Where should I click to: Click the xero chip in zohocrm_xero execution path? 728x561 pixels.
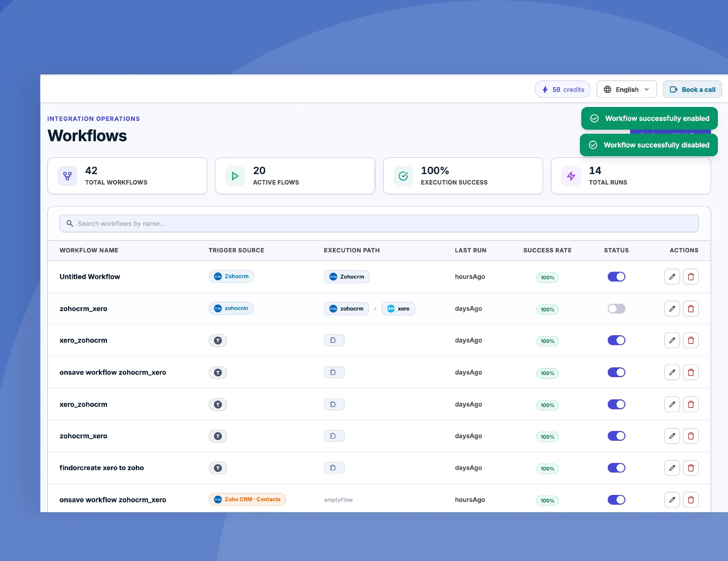pyautogui.click(x=398, y=309)
